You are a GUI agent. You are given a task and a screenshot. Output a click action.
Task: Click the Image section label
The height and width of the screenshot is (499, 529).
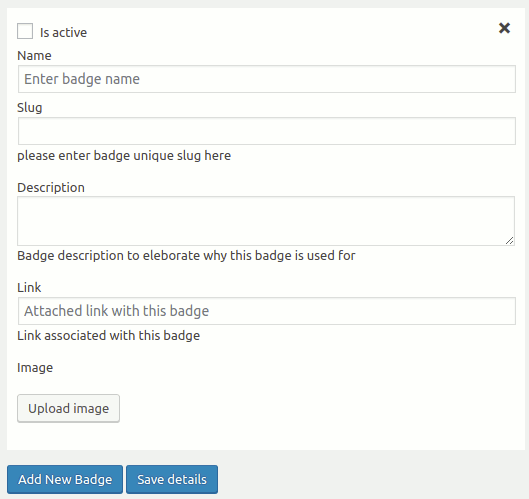pos(35,368)
